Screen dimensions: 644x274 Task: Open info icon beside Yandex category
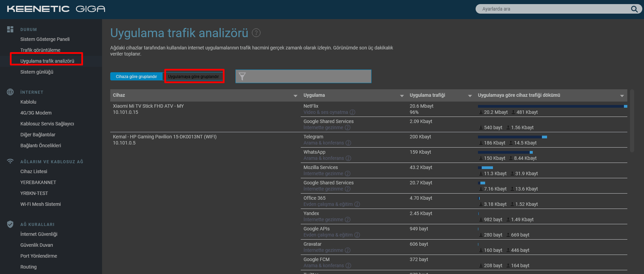(x=347, y=219)
